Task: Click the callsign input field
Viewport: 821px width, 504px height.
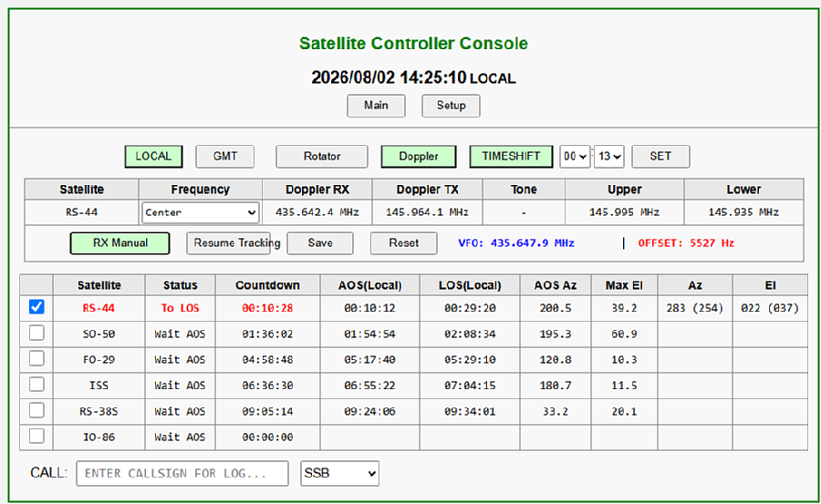Action: [x=182, y=474]
